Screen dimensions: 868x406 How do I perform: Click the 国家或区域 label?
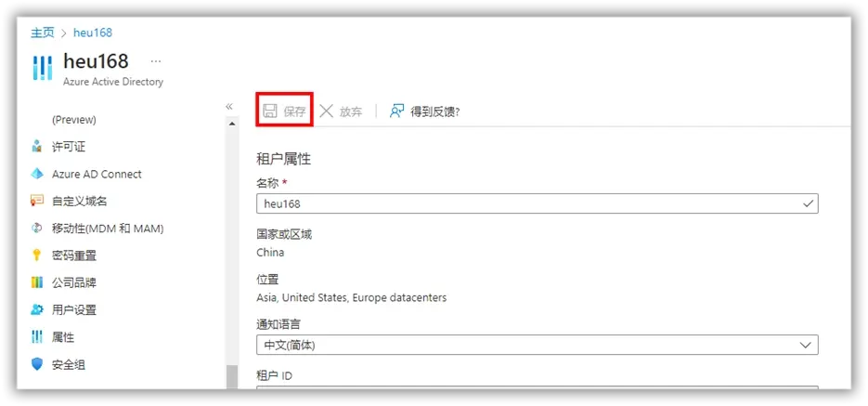pos(284,234)
